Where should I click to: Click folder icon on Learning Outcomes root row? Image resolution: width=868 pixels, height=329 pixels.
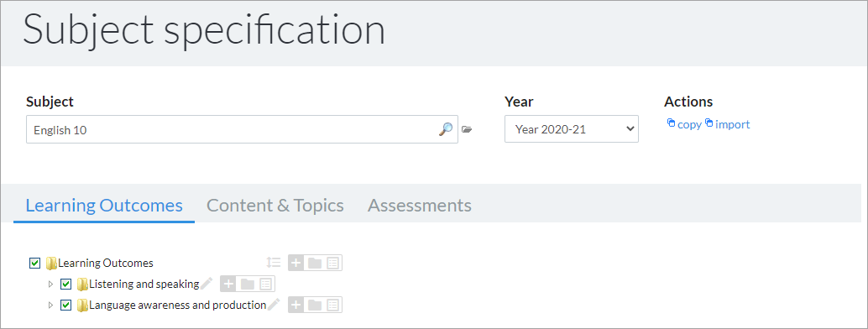pyautogui.click(x=315, y=263)
